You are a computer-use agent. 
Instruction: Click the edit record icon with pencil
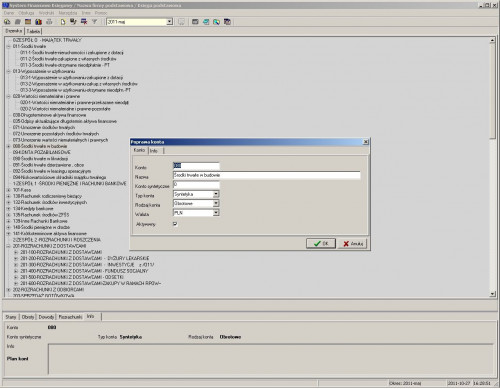click(x=73, y=22)
